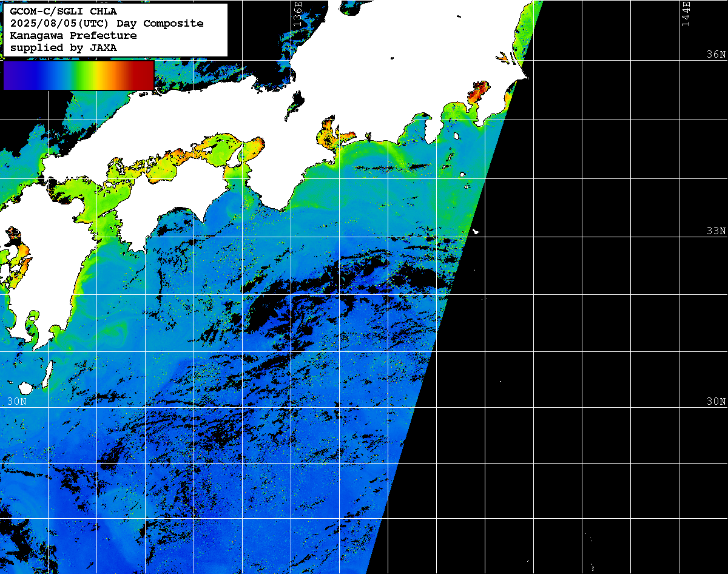The width and height of the screenshot is (728, 574).
Task: Click the "30N" label over the blue ocean
Action: (x=17, y=402)
